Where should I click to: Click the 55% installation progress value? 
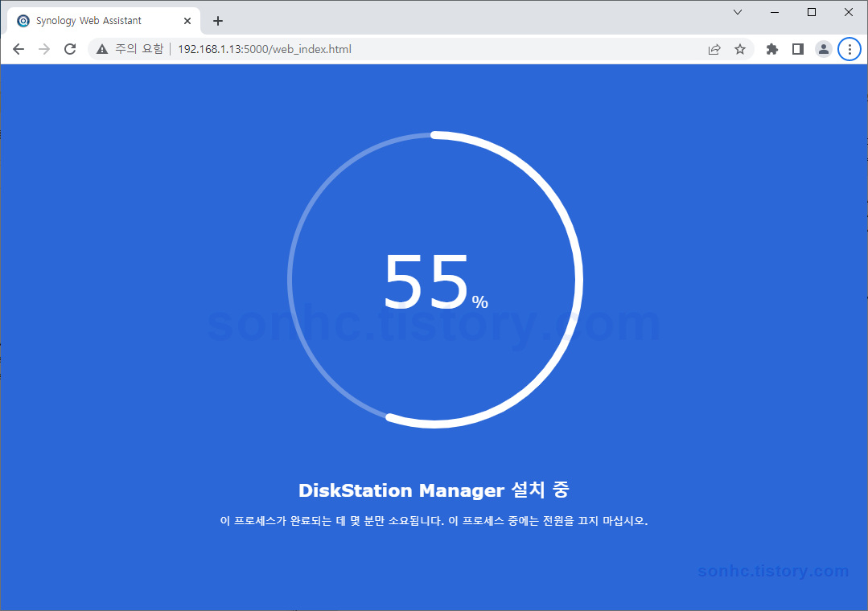point(435,281)
